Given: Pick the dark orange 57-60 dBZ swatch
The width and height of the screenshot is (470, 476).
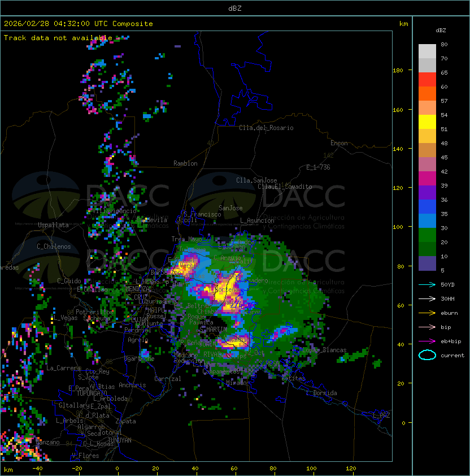Looking at the screenshot, I should click(427, 94).
